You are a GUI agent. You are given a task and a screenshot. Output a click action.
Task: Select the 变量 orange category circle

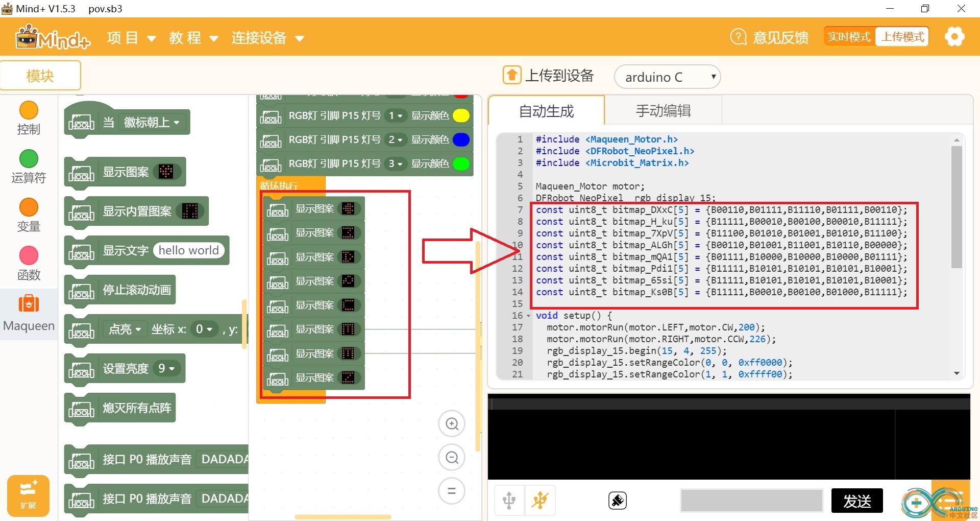29,207
